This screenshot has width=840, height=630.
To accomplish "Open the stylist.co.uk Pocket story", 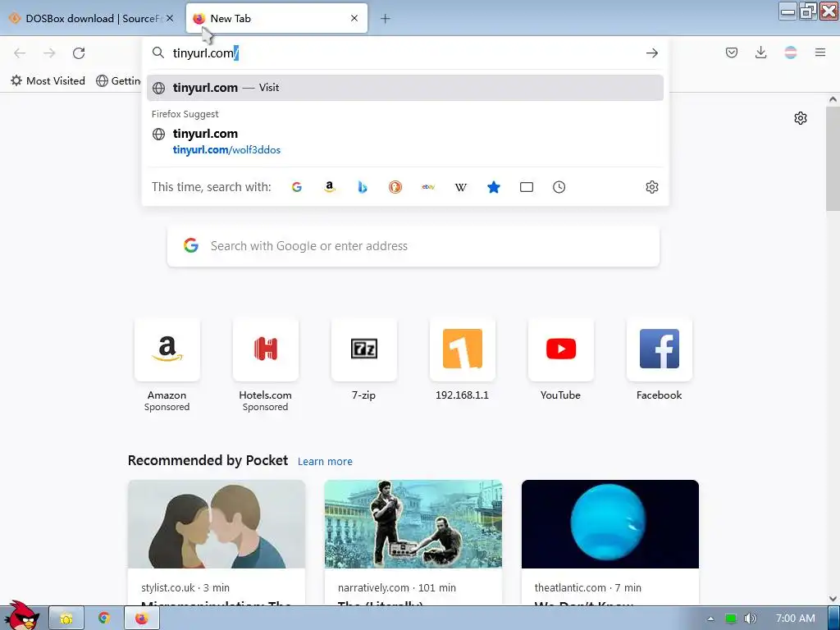I will tap(217, 543).
